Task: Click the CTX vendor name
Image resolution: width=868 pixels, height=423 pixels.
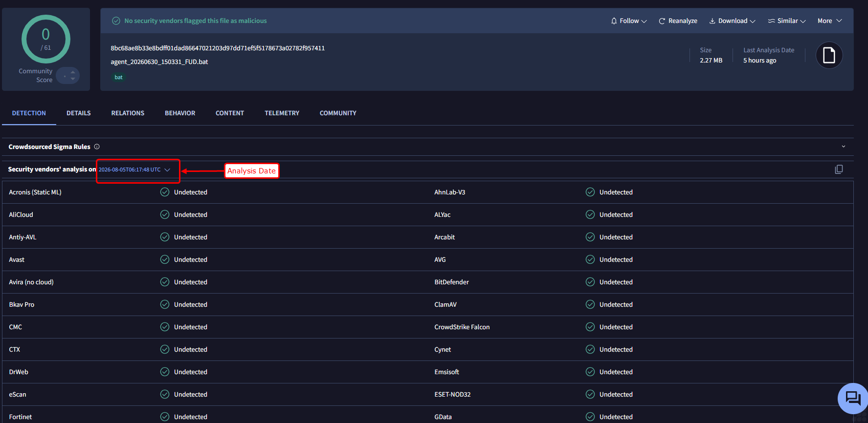Action: coord(15,349)
